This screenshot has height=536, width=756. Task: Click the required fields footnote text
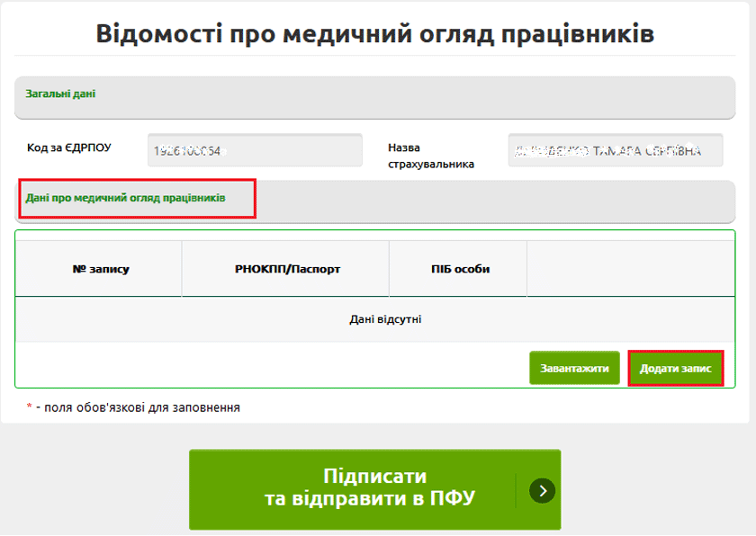coord(138,407)
